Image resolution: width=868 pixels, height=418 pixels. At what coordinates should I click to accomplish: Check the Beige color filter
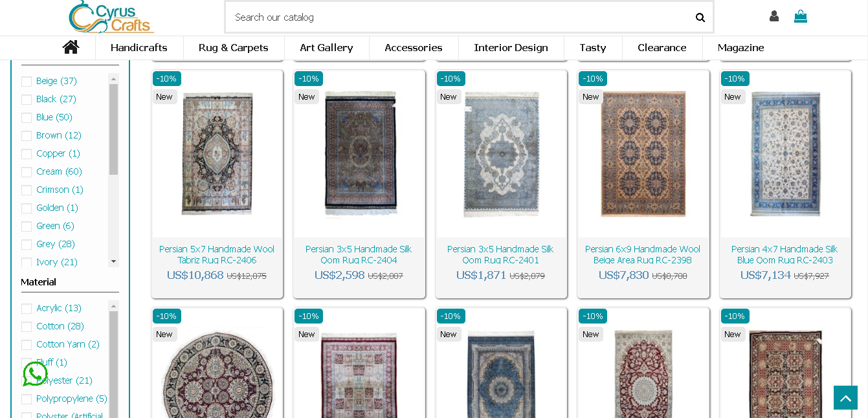[27, 82]
